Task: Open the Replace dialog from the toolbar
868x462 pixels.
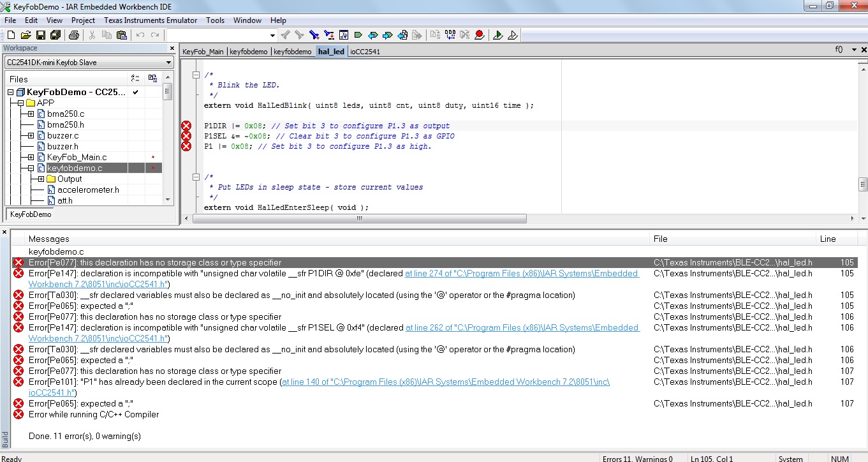Action: 329,35
